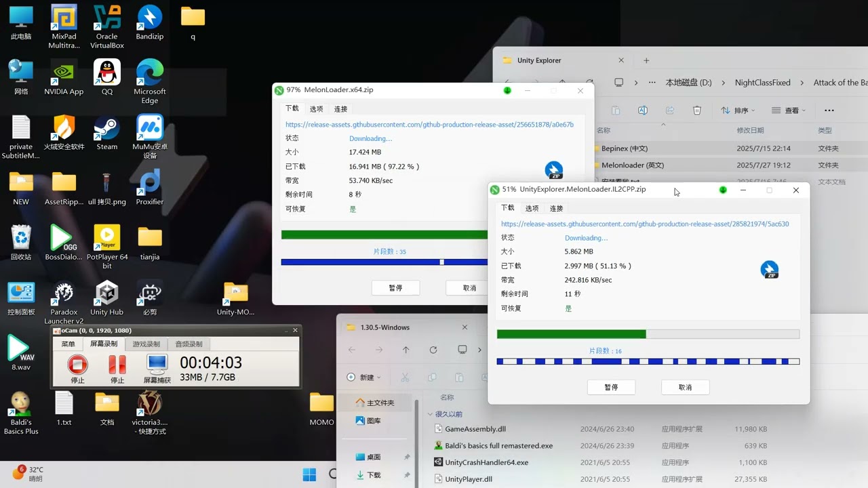Open Paradox Launcher v2 shortcut
The height and width of the screenshot is (488, 868).
click(x=64, y=302)
